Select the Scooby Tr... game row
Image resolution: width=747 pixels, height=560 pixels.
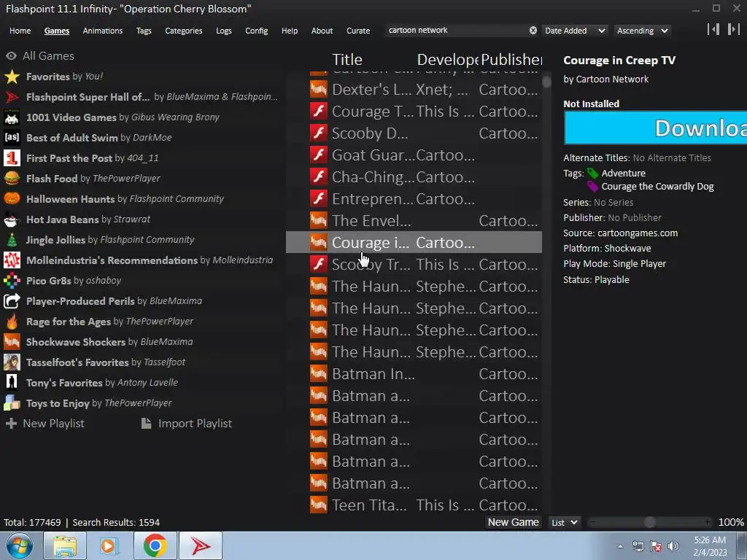click(x=414, y=264)
